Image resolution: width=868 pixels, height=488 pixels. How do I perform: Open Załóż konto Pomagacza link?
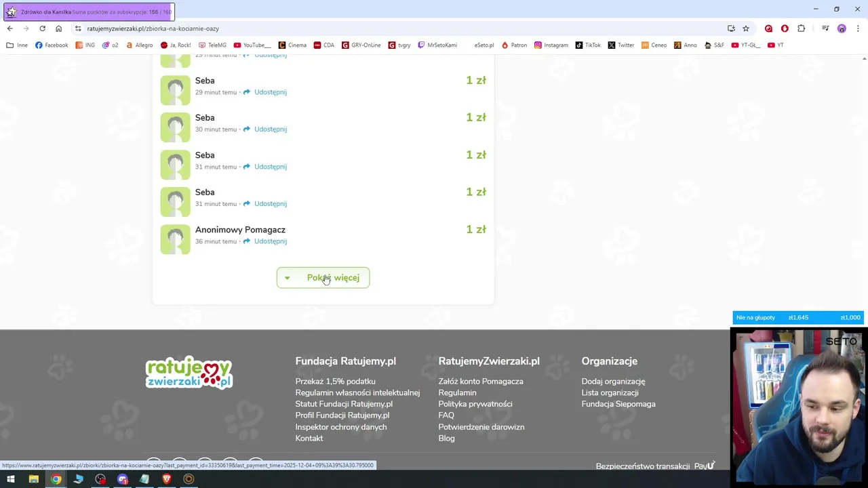(x=481, y=382)
